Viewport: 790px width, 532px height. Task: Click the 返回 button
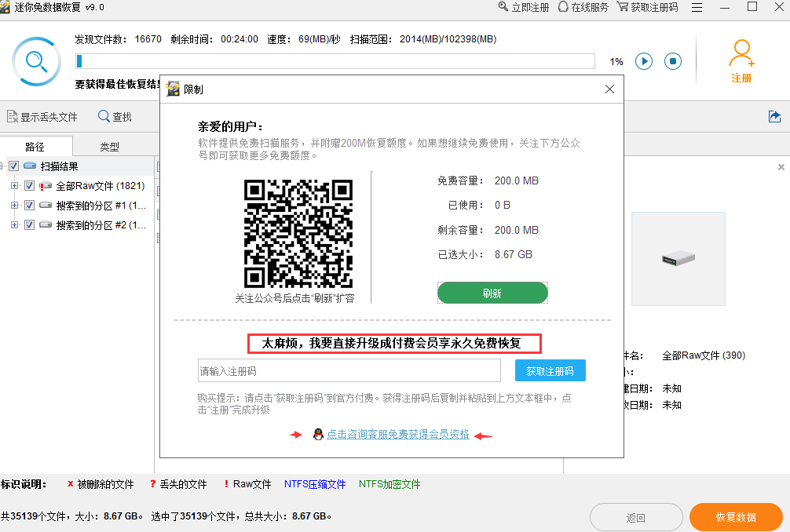click(x=636, y=517)
